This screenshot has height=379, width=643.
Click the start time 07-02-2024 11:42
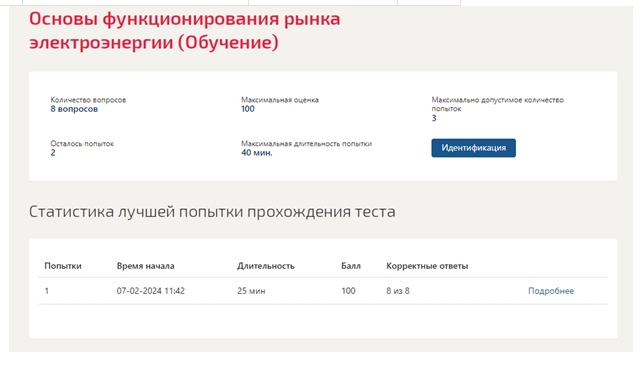(x=150, y=291)
